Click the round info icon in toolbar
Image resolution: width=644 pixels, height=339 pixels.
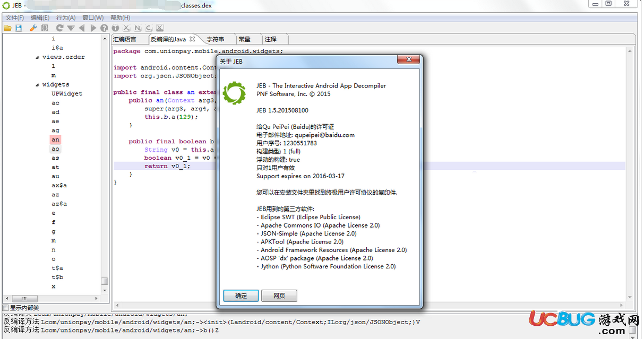115,28
